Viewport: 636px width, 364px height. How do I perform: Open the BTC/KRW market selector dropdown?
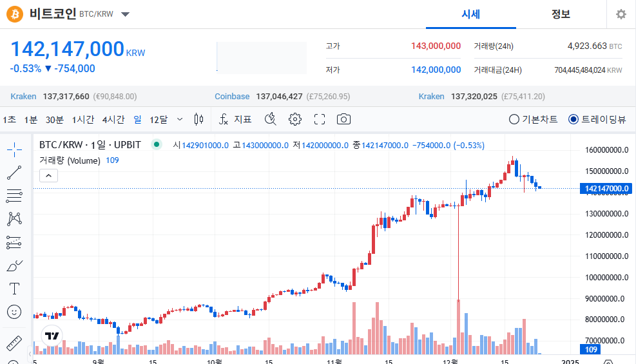[126, 14]
